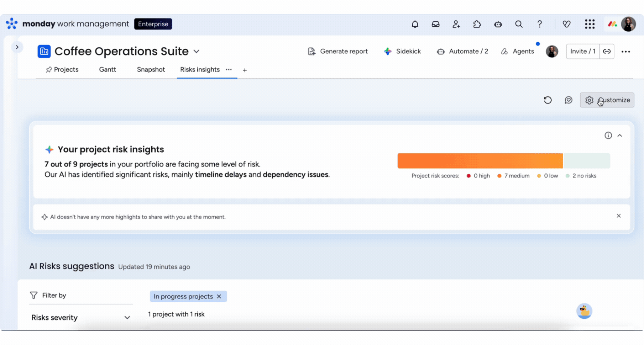Click the invite members person icon
Viewport: 644px width, 345px height.
point(456,24)
